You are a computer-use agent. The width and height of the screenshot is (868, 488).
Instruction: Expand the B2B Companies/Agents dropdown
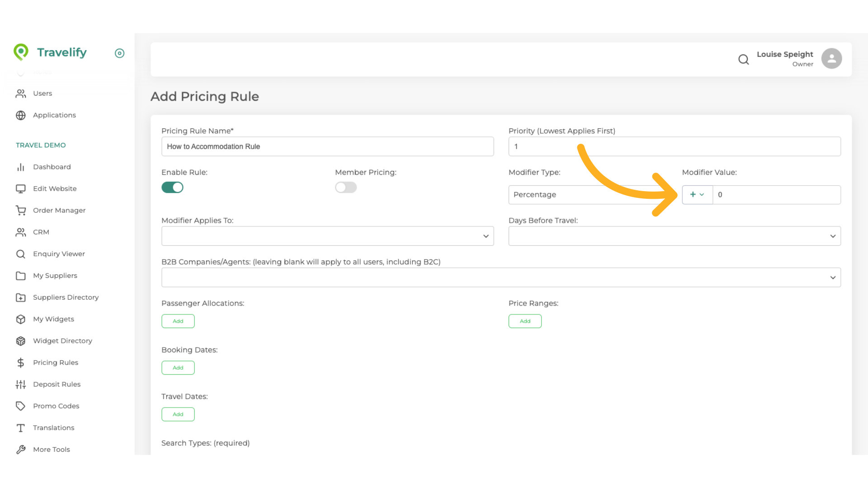pos(501,277)
